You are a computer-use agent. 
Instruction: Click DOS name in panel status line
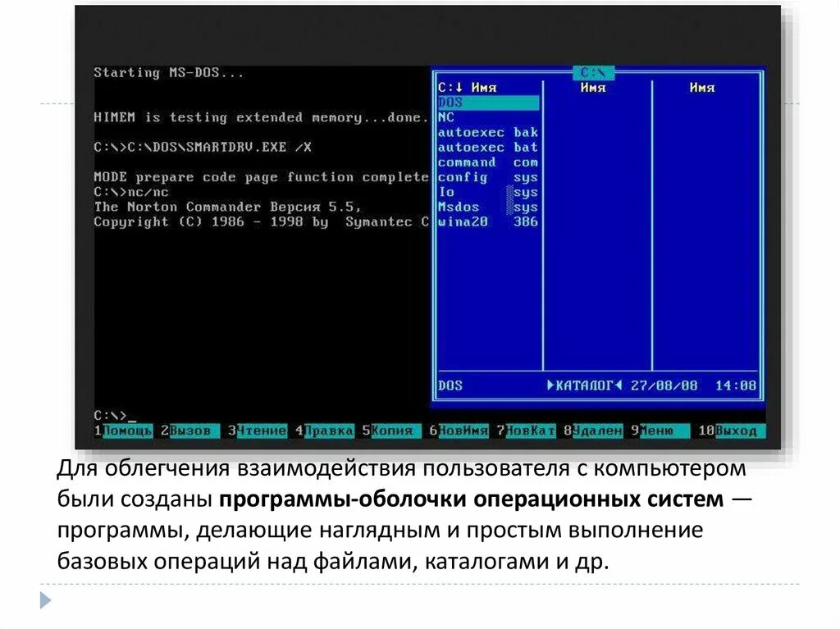tap(450, 385)
